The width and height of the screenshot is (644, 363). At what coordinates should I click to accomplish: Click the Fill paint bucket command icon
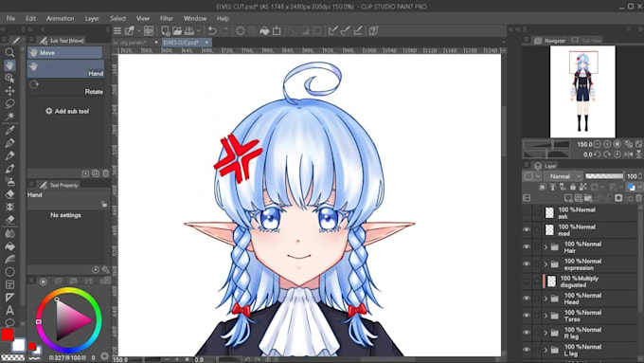[264, 31]
